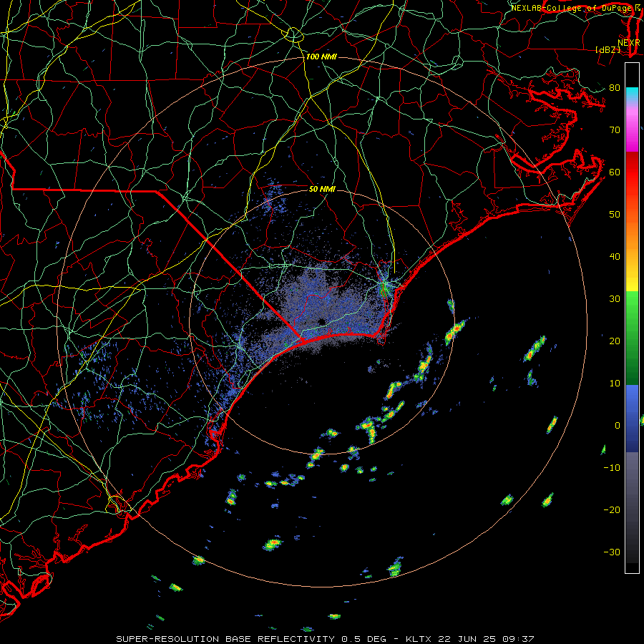
Task: Click the -20 value on color scale
Action: [612, 510]
